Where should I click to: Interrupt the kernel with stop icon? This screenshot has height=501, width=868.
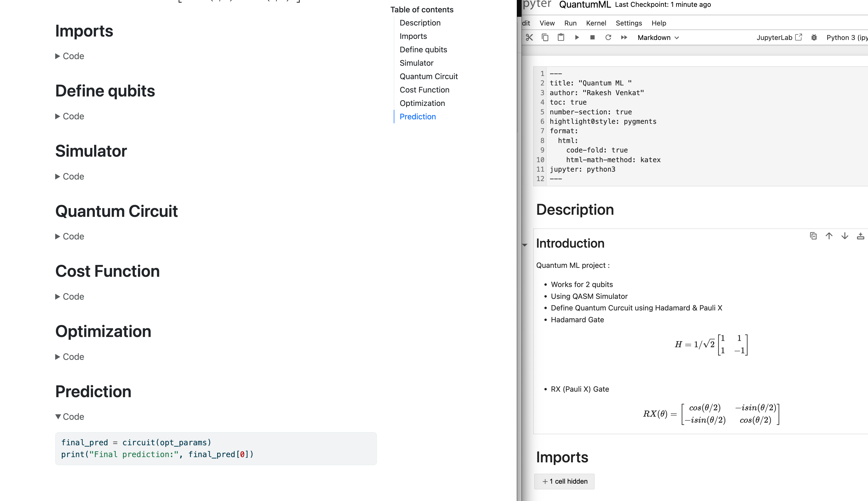pos(593,38)
